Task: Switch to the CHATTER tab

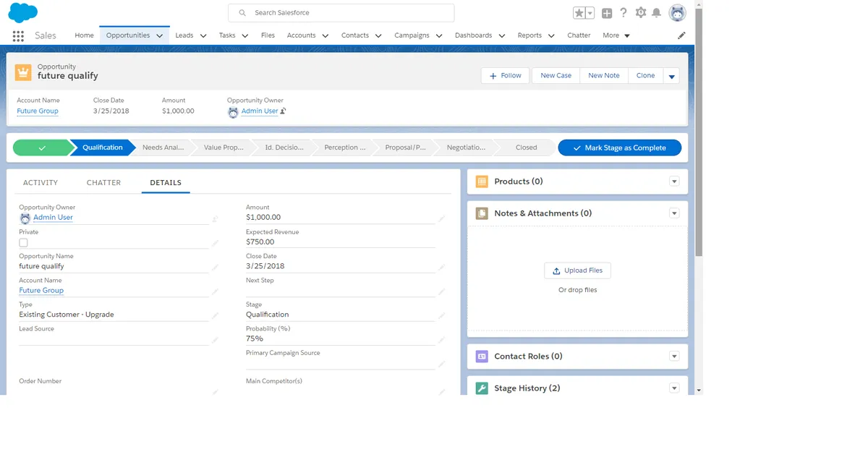Action: click(103, 182)
